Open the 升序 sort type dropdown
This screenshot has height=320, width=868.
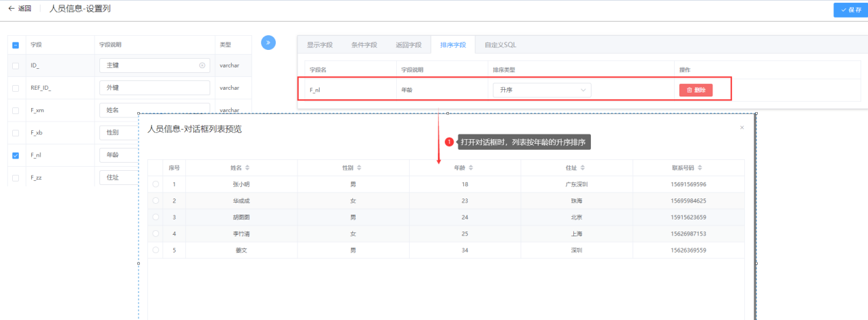[541, 90]
